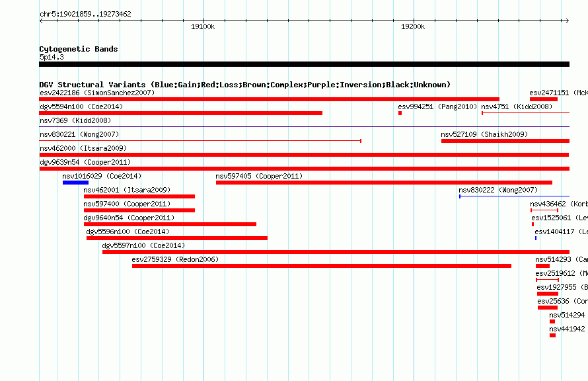Click the black 5p14.3 cytogenetic band bar

point(304,64)
